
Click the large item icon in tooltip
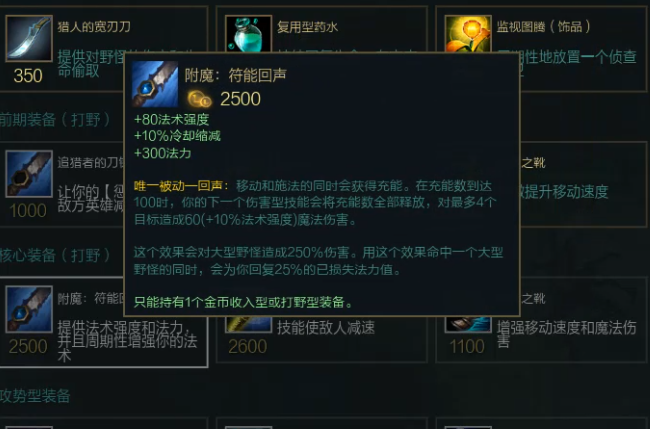(x=155, y=84)
